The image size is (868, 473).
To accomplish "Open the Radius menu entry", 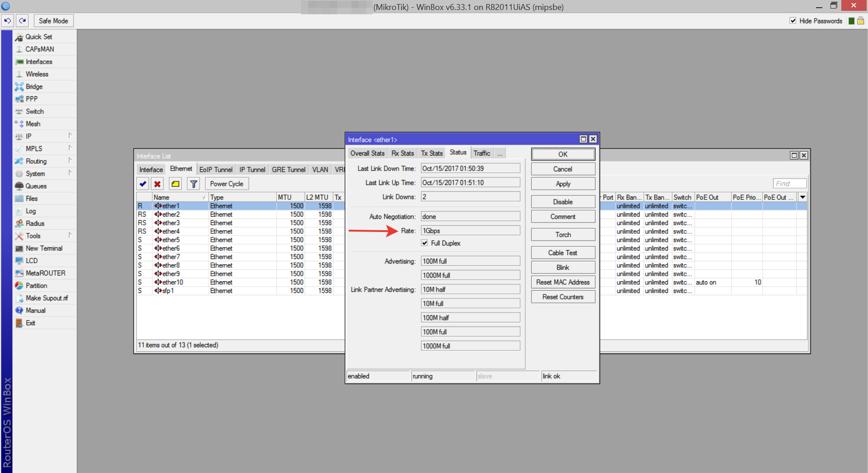I will pyautogui.click(x=35, y=223).
